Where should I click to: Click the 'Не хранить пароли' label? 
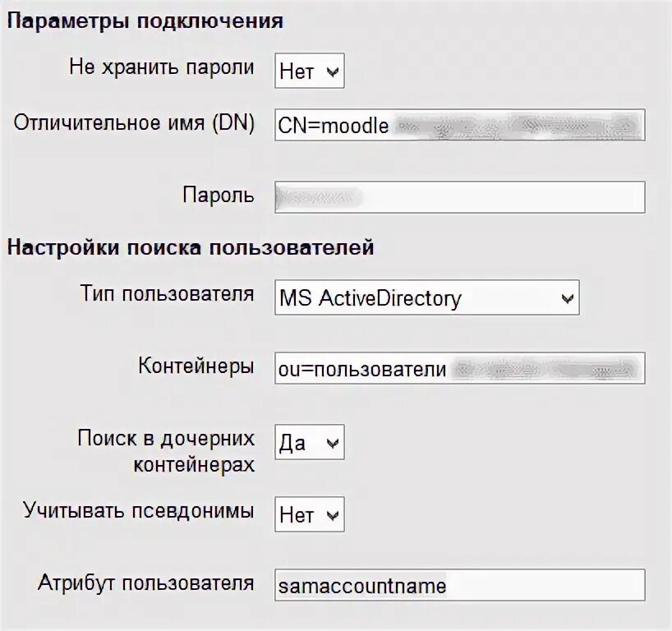[x=162, y=67]
